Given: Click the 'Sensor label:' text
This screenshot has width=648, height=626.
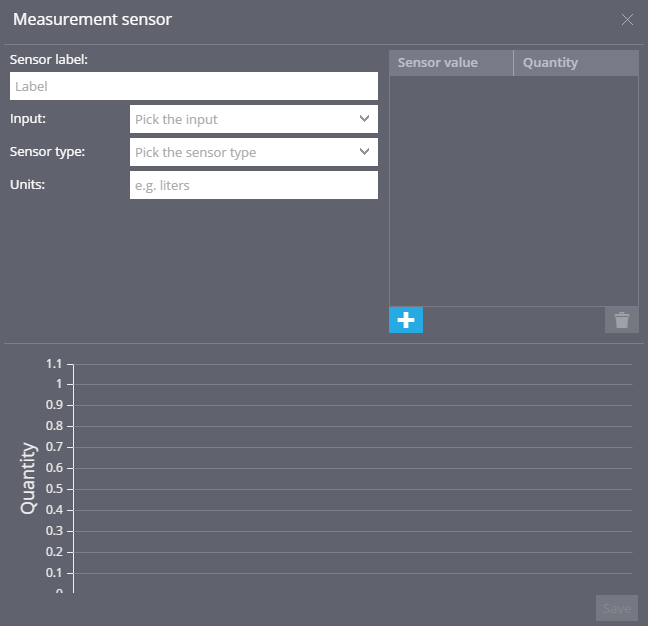Looking at the screenshot, I should click(x=49, y=60).
